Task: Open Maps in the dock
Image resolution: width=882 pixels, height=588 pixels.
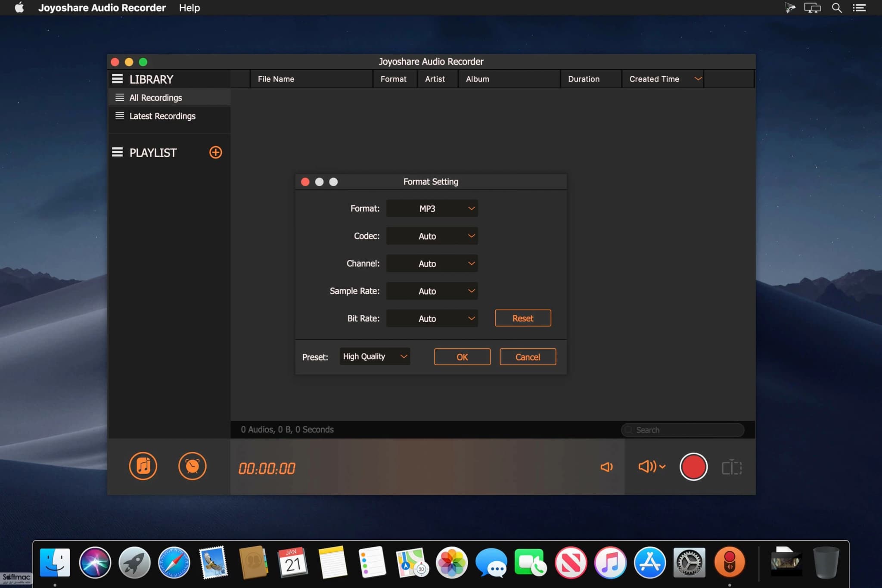Action: coord(412,563)
